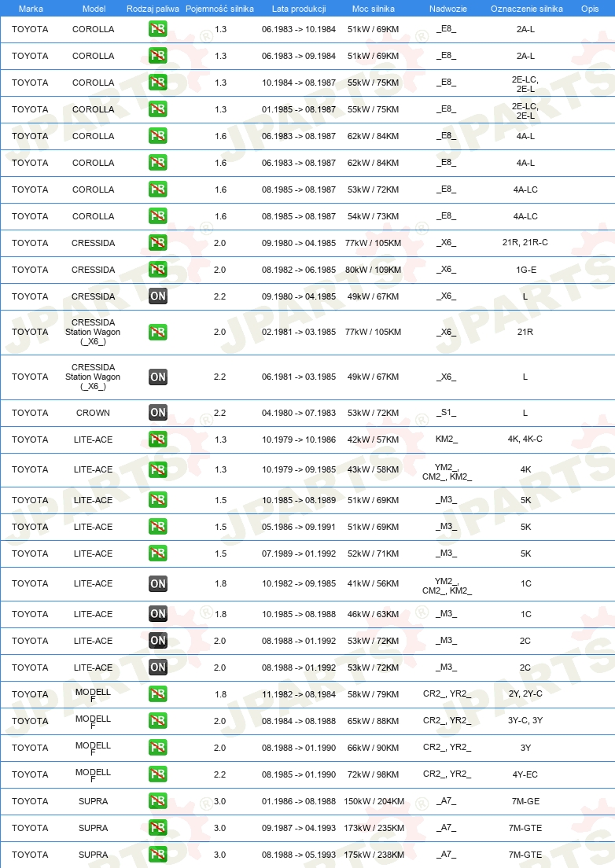The width and height of the screenshot is (615, 868).
Task: Click the Model column header
Action: 94,9
